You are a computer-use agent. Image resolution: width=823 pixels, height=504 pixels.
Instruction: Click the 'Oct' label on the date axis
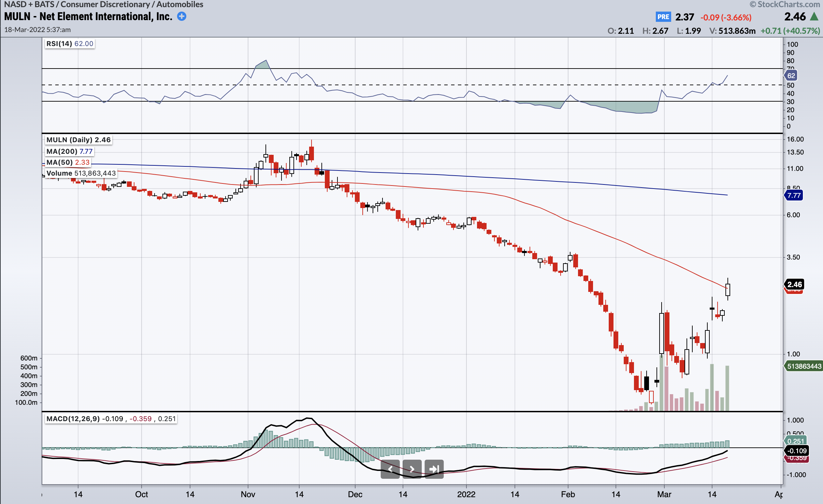tap(142, 494)
